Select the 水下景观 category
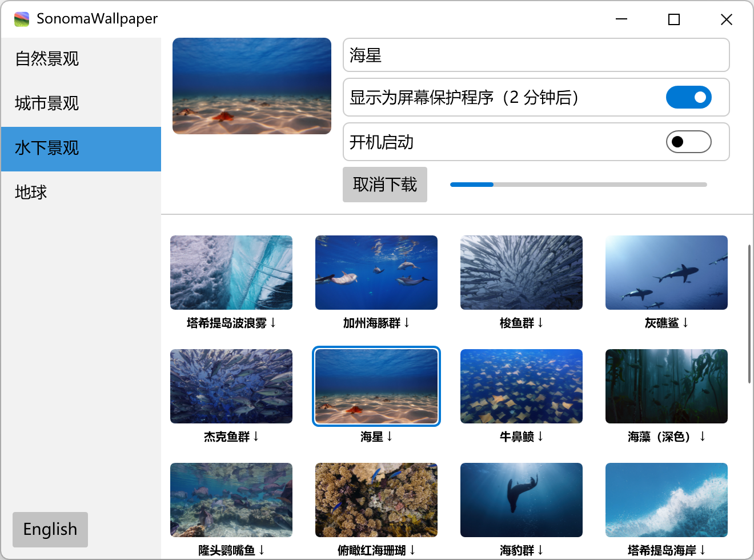 click(81, 148)
